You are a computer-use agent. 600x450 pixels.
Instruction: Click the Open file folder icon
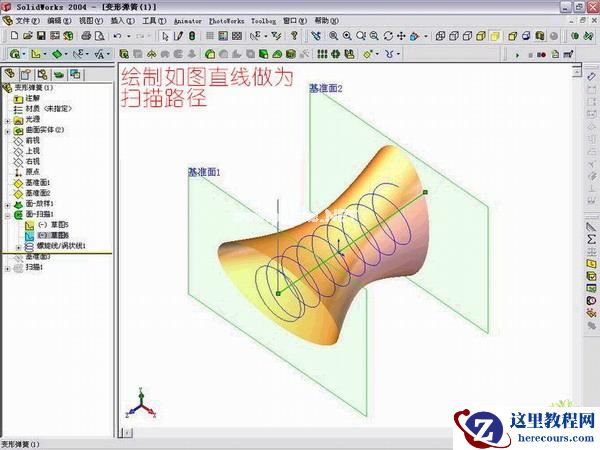[28, 36]
